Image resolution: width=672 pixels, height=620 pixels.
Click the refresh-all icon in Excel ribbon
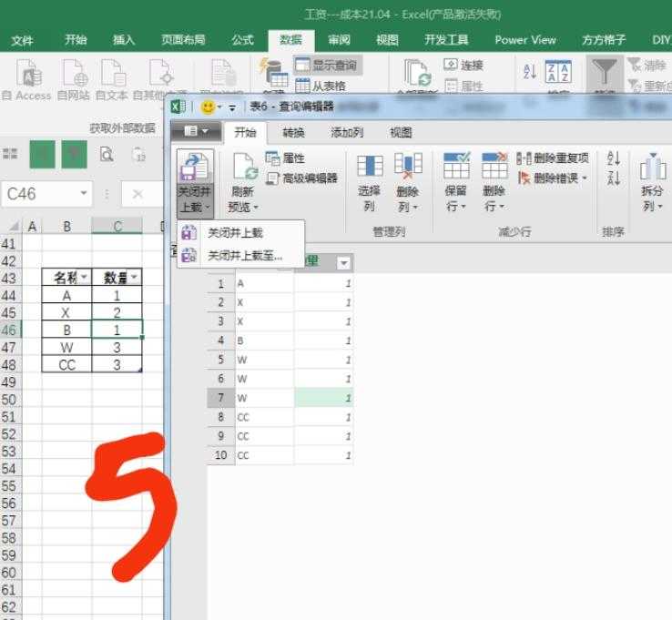[x=417, y=73]
